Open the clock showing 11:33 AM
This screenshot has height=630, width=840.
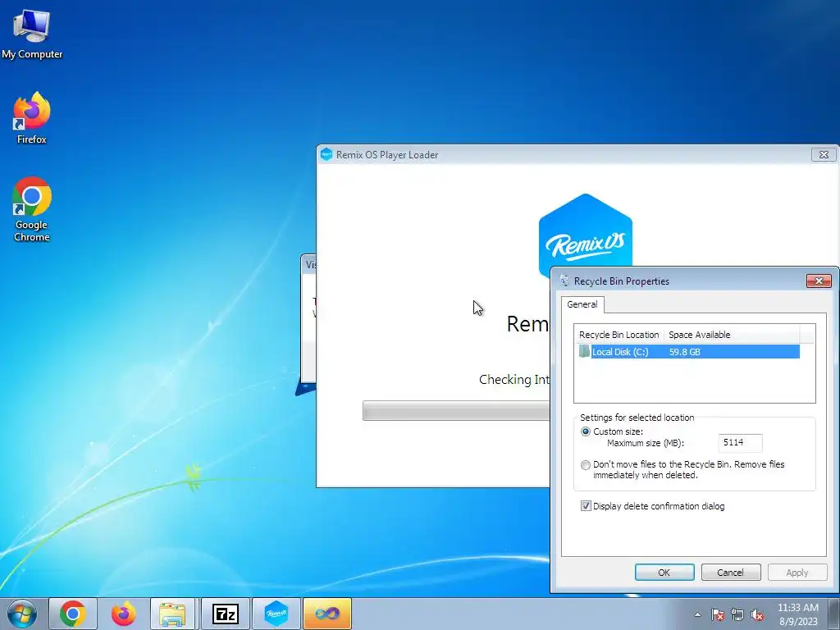tap(797, 614)
